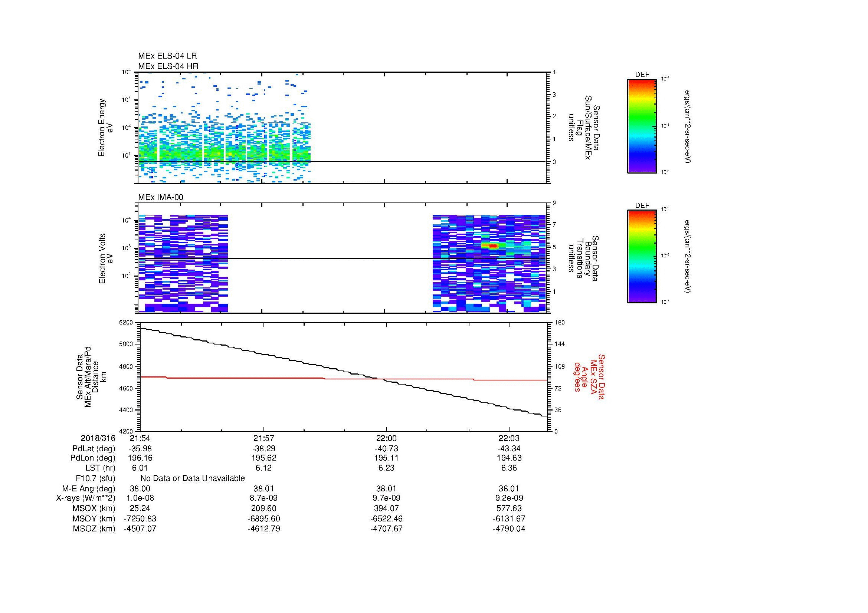Click X-rays value '9.2e-09'

pos(509,498)
